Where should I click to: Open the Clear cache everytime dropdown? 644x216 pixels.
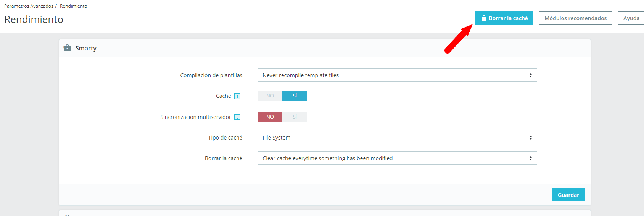[x=397, y=158]
